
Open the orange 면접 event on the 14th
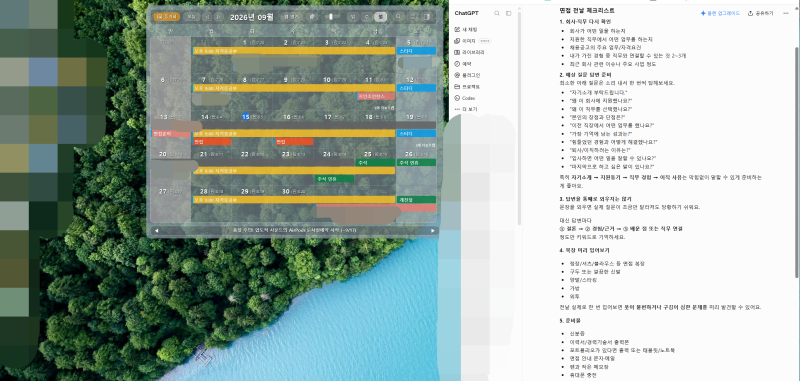[x=212, y=142]
